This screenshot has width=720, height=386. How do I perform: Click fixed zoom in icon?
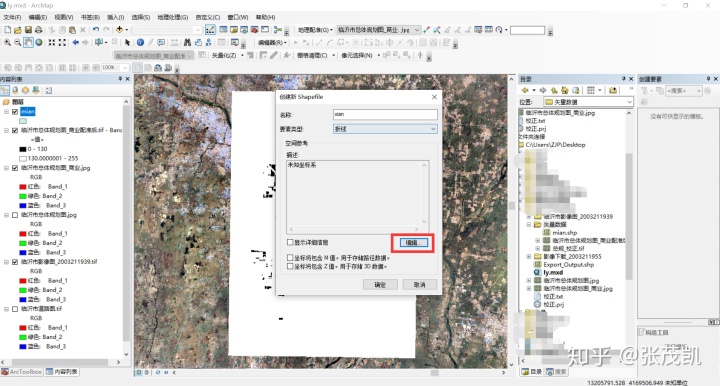pos(52,42)
